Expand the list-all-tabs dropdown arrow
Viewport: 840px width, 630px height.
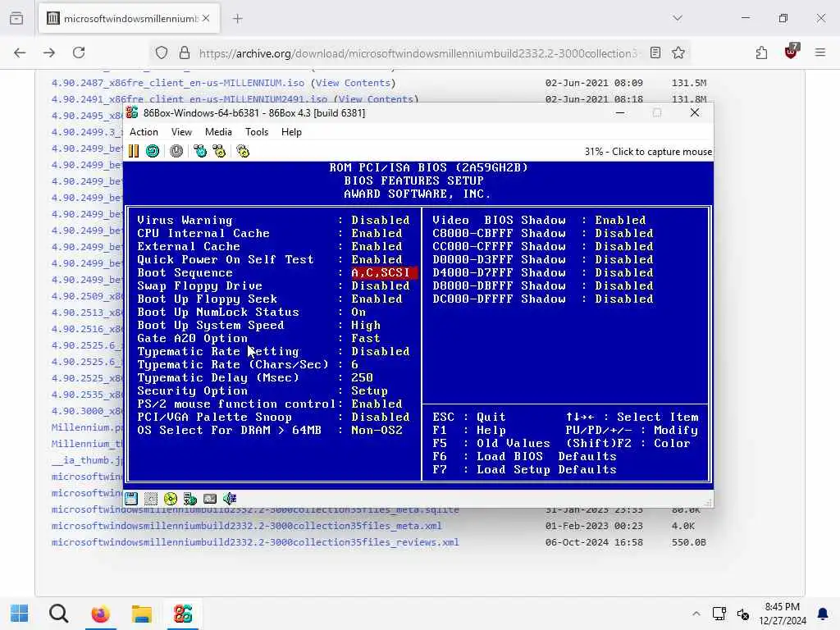678,18
